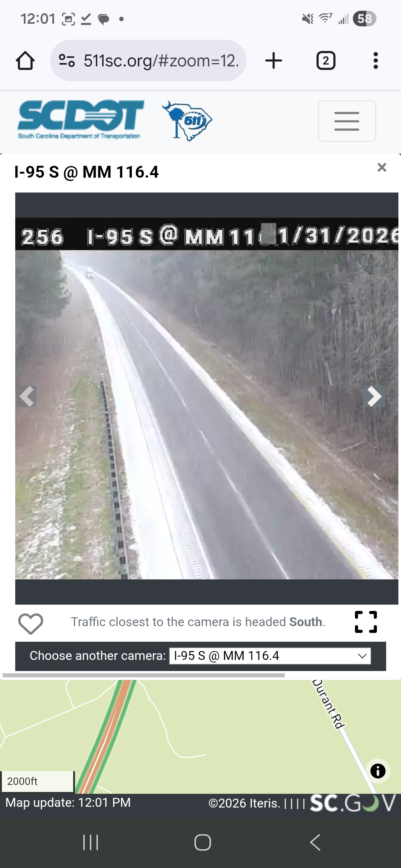Click the horizontal scrollbar under the camera popup
This screenshot has height=868, width=401.
[x=143, y=675]
